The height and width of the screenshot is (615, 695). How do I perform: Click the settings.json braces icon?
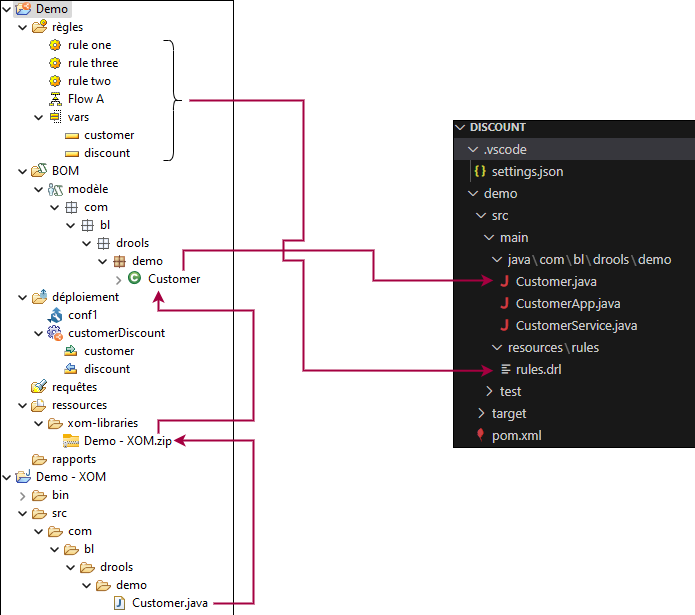coord(480,171)
